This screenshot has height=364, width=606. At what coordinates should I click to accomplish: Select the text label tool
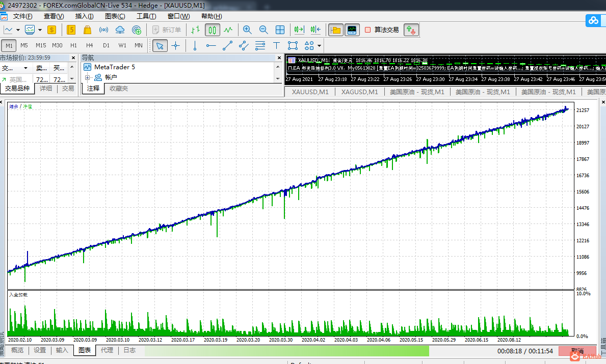(276, 46)
